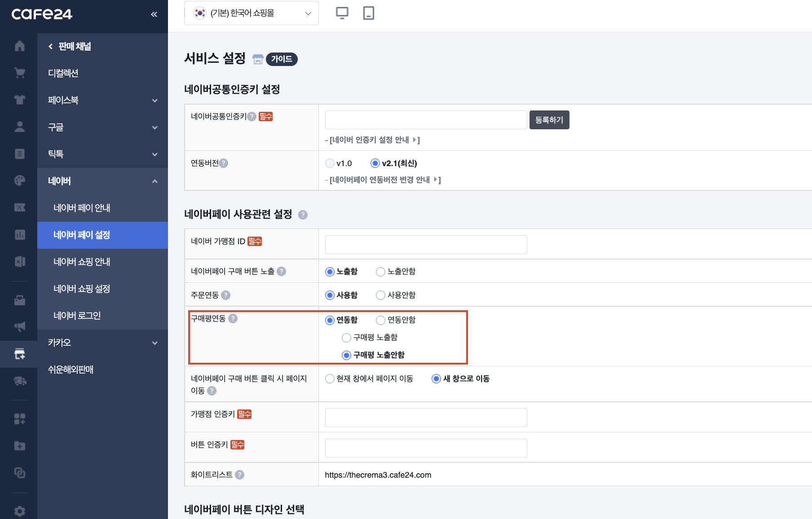Viewport: 812px width, 519px height.
Task: Show help for 화이트리스트
Action: (240, 475)
